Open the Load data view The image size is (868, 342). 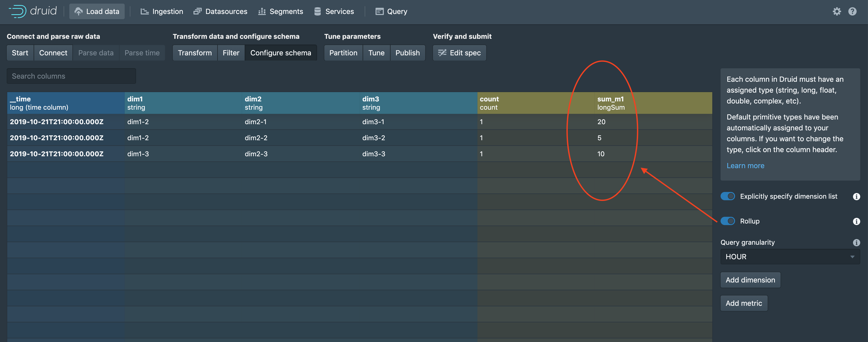tap(97, 11)
